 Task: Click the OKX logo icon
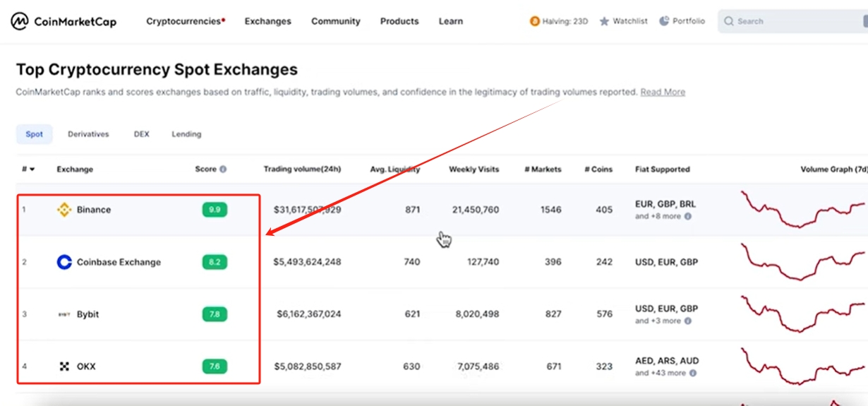point(64,366)
